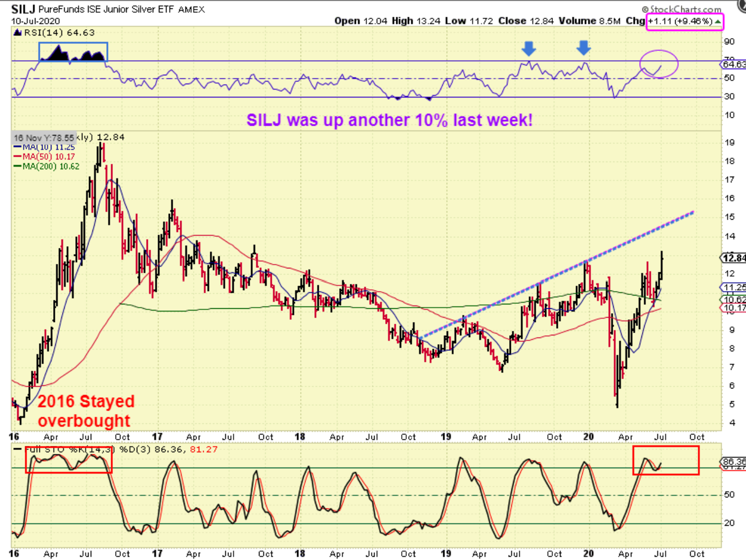Click the High value 13.24
This screenshot has height=560, width=746.
point(428,21)
